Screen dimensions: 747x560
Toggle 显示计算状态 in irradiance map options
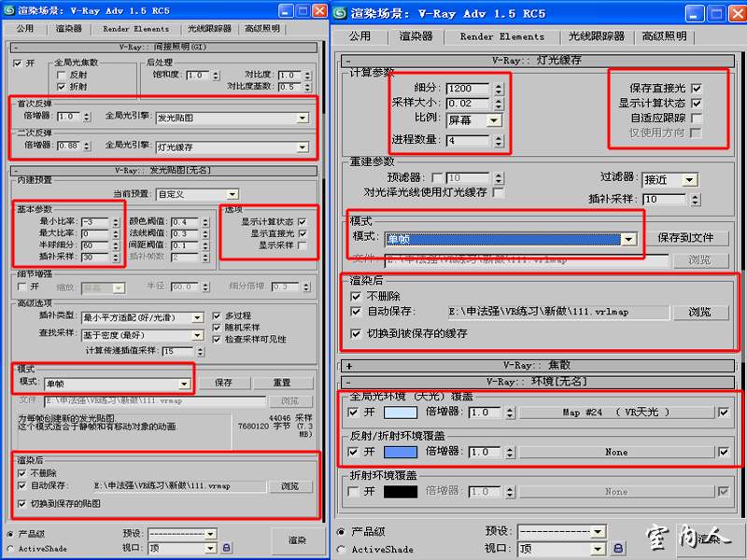[x=302, y=221]
